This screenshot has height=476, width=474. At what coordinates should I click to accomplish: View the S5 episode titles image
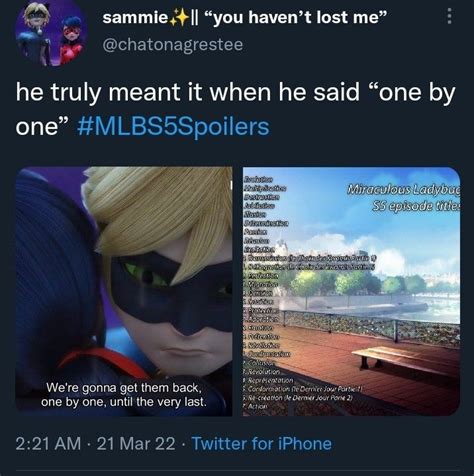(x=352, y=292)
